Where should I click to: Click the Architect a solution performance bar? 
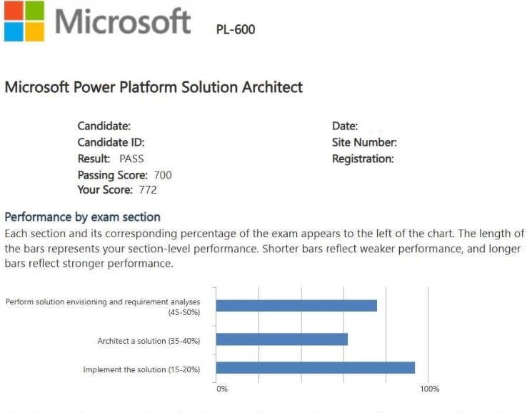click(281, 339)
